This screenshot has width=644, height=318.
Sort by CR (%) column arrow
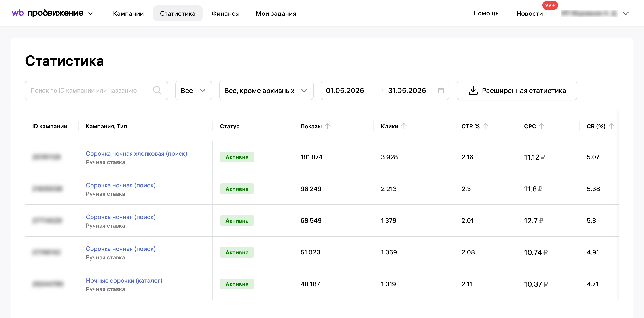[x=611, y=126]
